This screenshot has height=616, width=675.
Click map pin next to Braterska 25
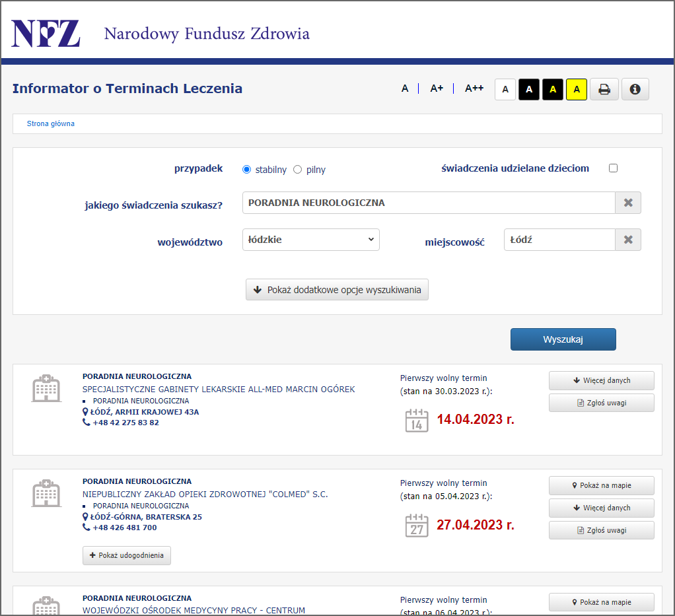[x=85, y=517]
